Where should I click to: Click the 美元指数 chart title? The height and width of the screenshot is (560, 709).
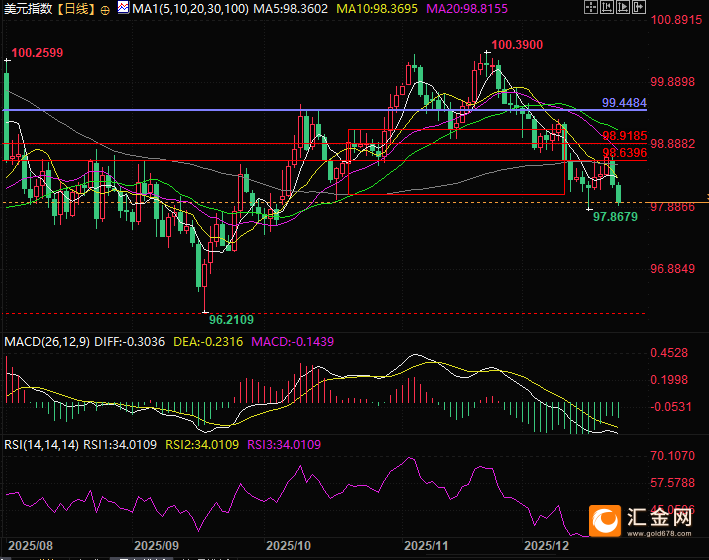pyautogui.click(x=27, y=9)
